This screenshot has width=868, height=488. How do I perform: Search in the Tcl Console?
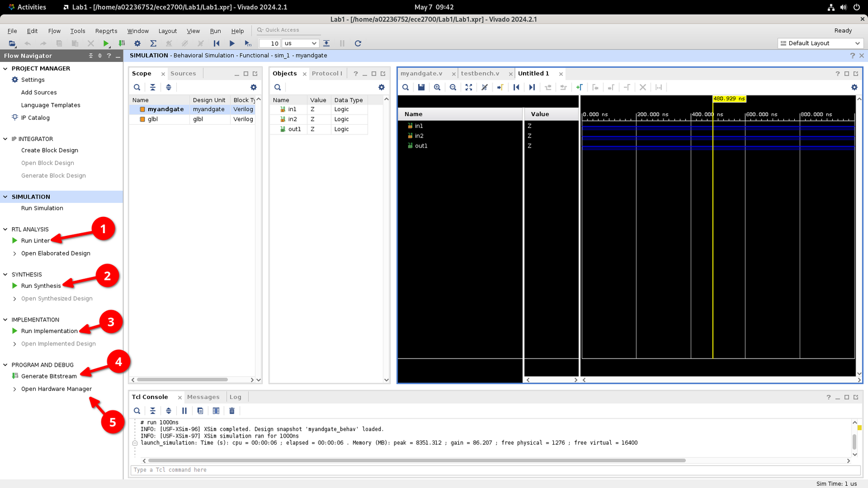click(x=137, y=411)
